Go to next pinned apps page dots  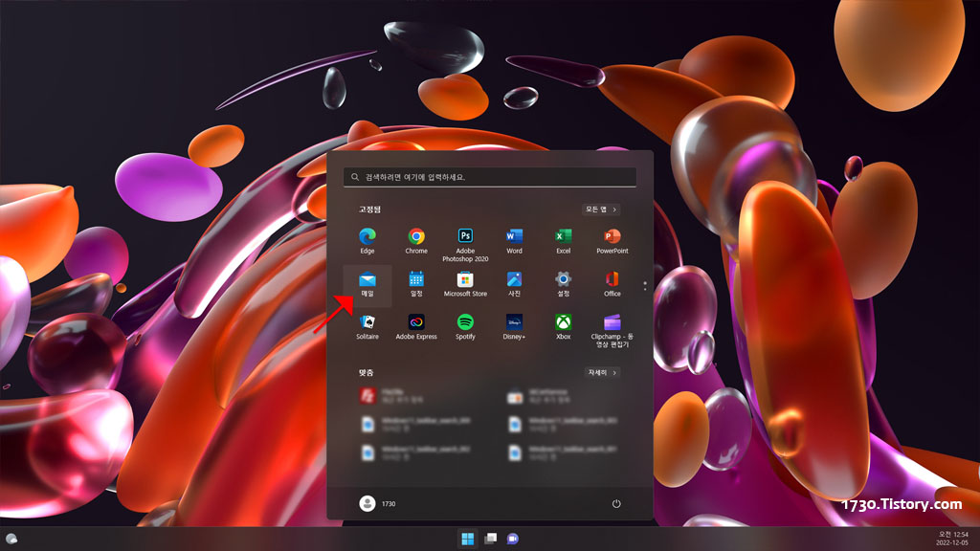click(645, 286)
